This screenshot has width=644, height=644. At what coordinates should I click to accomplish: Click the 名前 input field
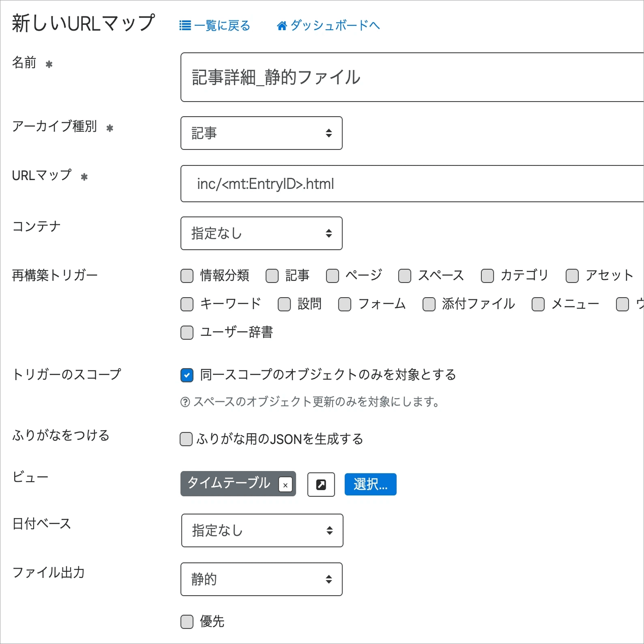399,78
